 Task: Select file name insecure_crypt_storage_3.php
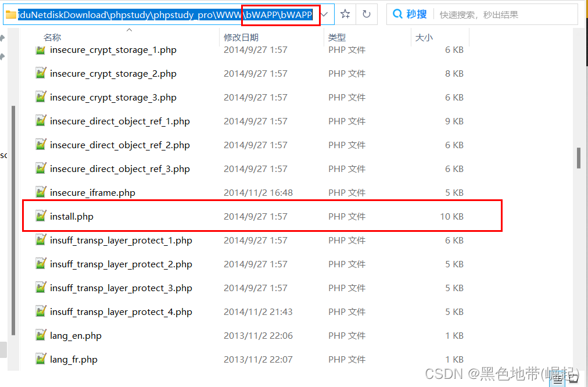[113, 98]
